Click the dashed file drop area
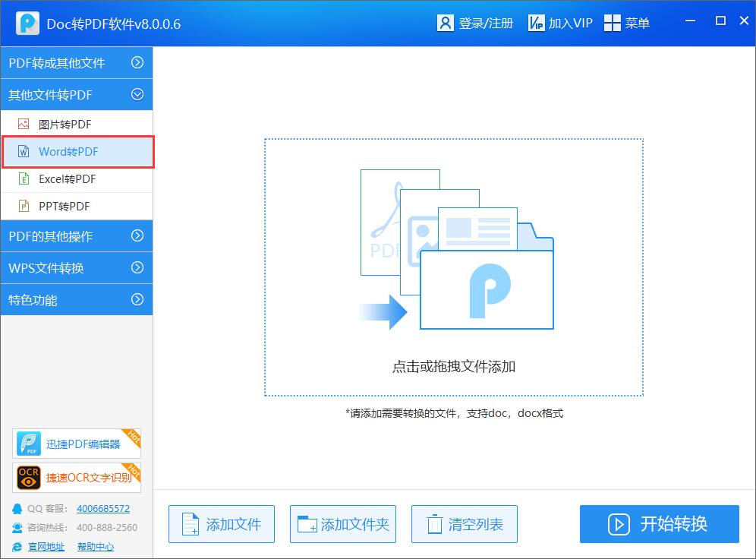This screenshot has width=756, height=559. click(453, 266)
